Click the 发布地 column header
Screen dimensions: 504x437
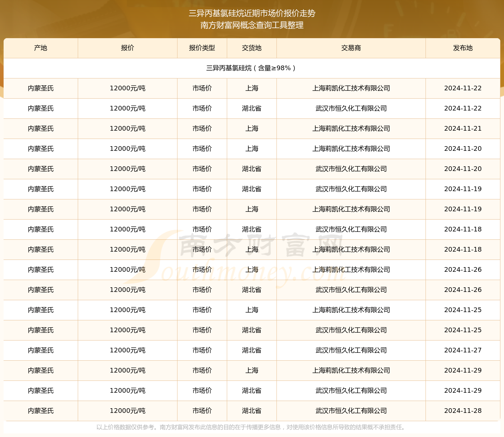coord(463,48)
